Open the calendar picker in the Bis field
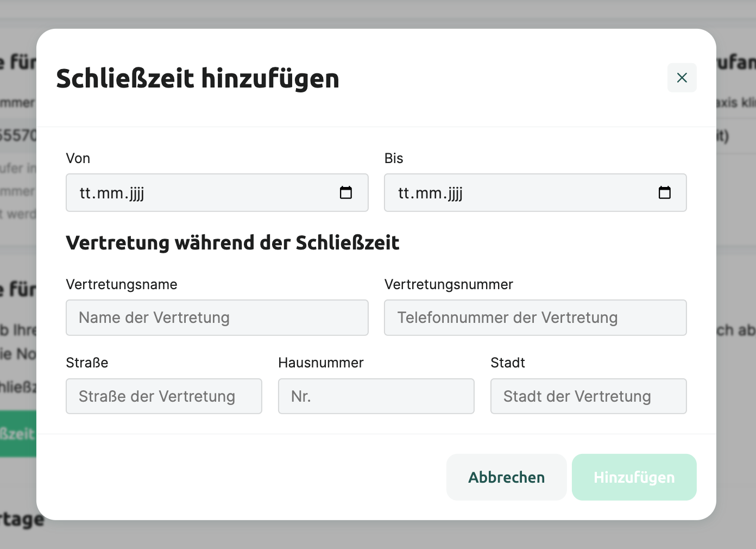 coord(664,192)
